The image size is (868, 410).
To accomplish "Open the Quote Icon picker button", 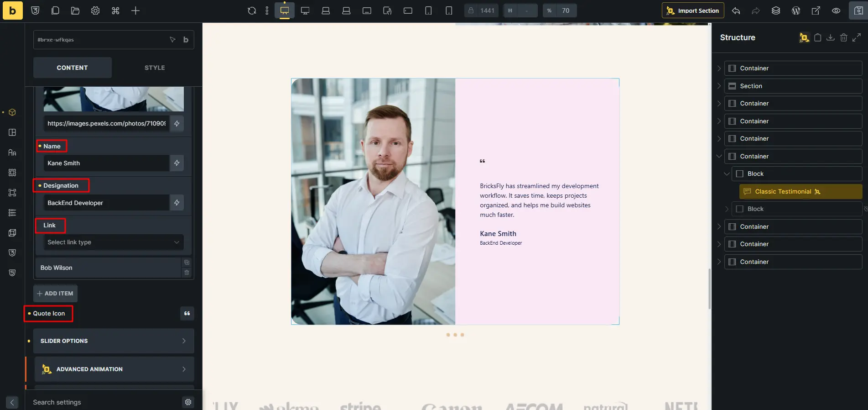I will (x=187, y=313).
